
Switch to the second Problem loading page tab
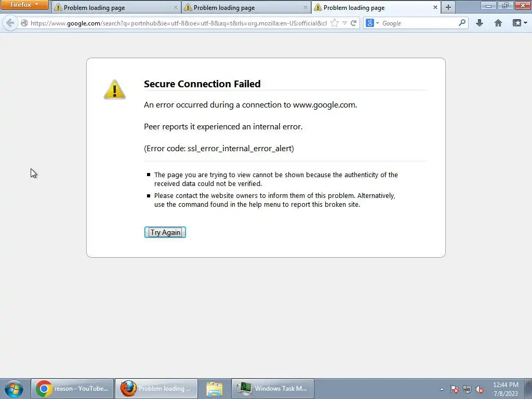pyautogui.click(x=246, y=7)
